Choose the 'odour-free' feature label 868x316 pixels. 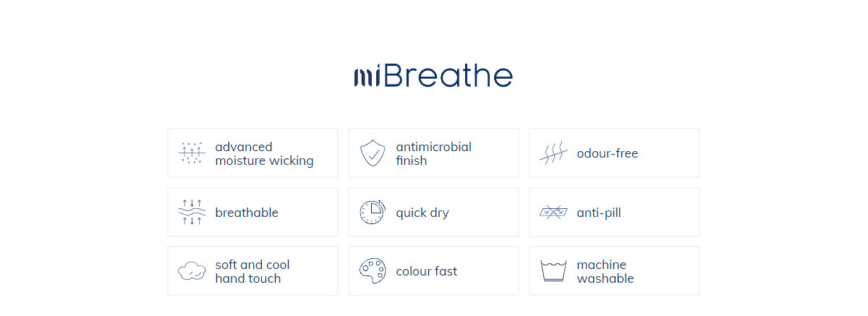tap(607, 153)
